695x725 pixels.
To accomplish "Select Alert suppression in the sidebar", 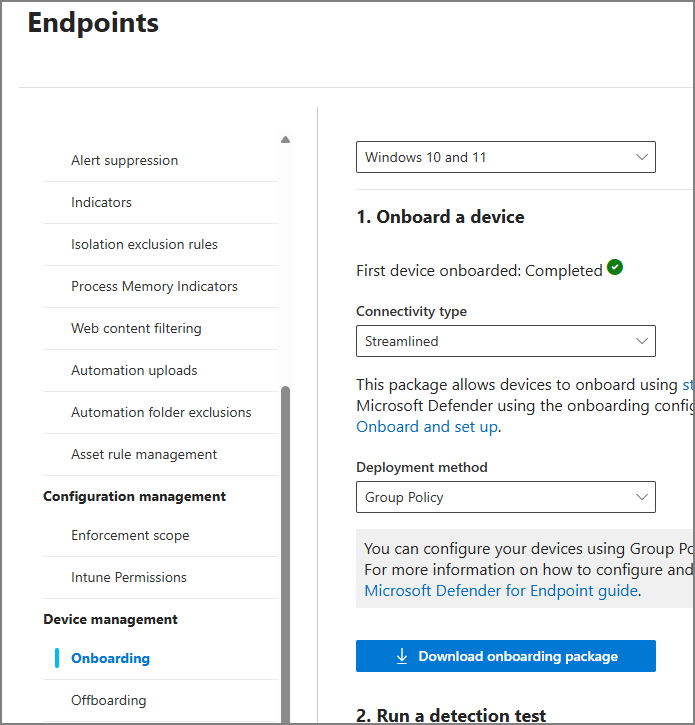I will coord(160,160).
